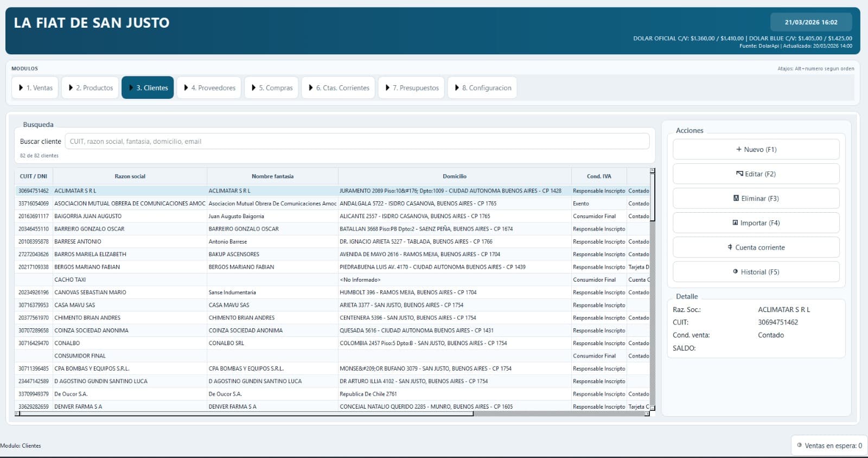Click the import icon on Importar (F4)
Viewport: 868px width, 458px height.
(735, 222)
